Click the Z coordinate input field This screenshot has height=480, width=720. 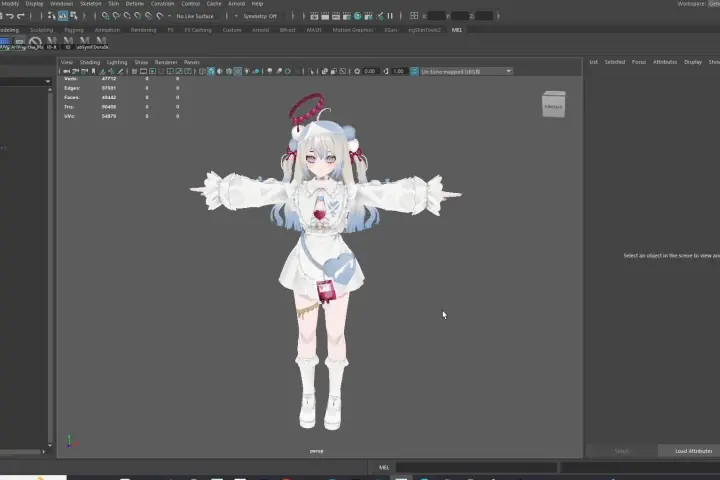click(x=483, y=16)
